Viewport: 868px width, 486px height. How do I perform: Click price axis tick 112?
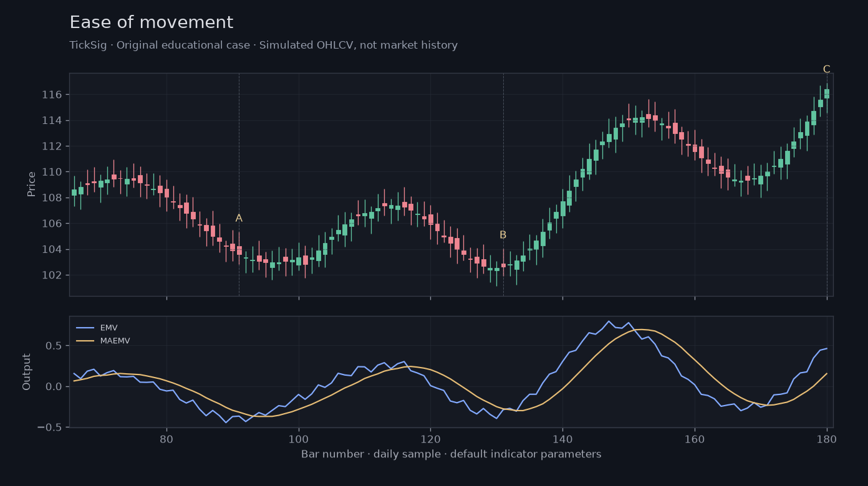point(52,146)
